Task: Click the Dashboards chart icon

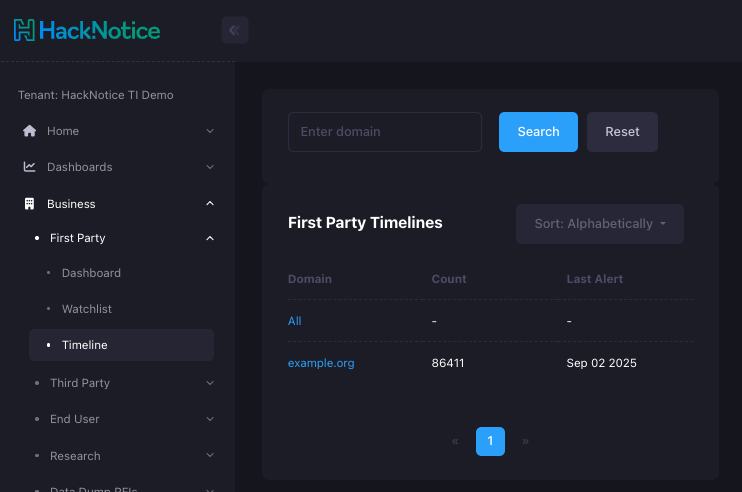Action: (x=29, y=167)
